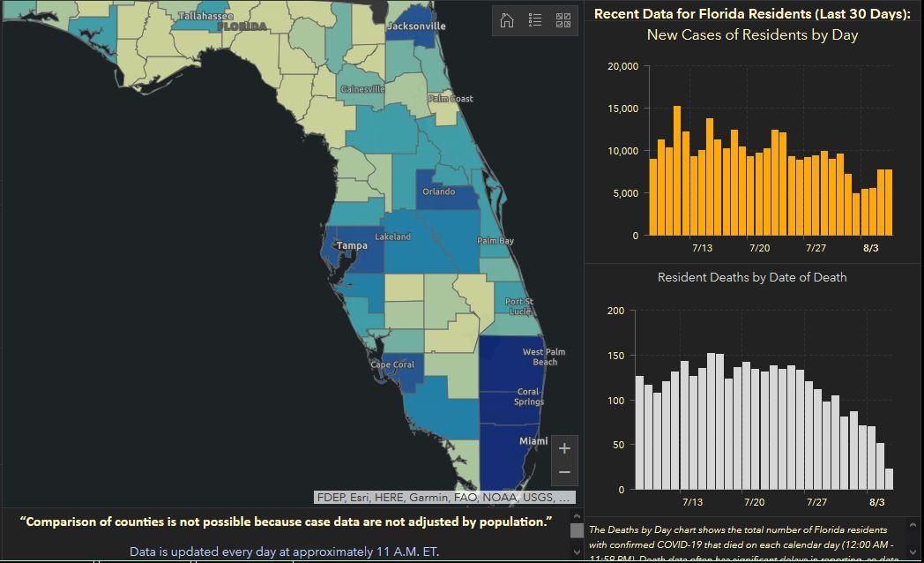Screen dimensions: 924x563
Task: Reset map to default home extent
Action: tap(507, 20)
